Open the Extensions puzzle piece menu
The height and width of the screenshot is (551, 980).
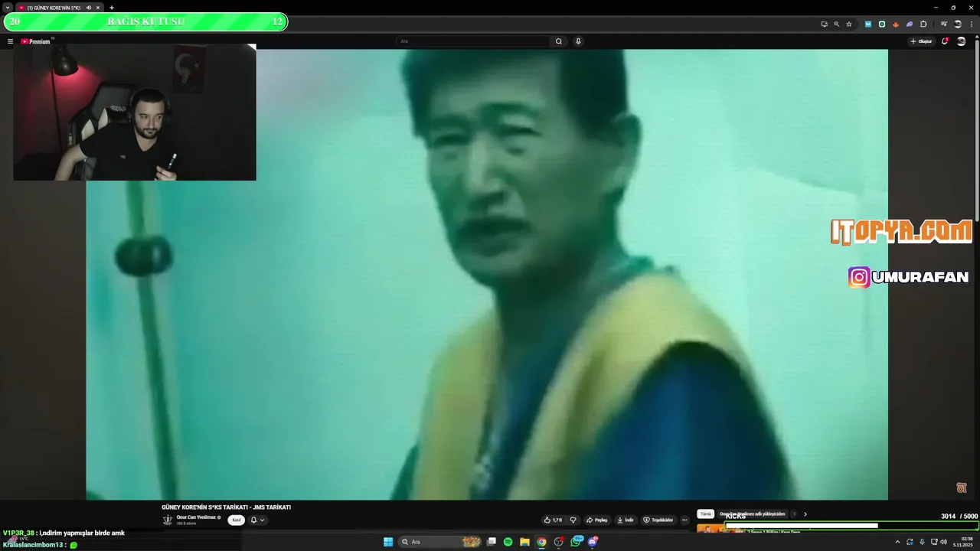(x=923, y=24)
